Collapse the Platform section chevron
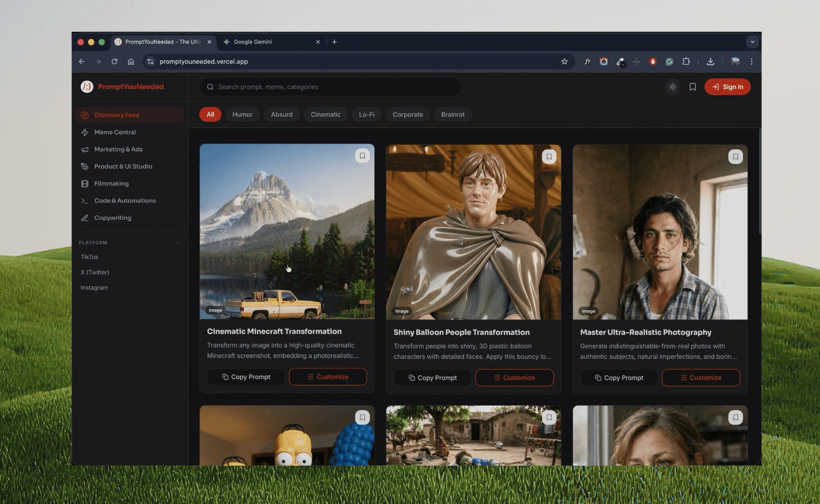Image resolution: width=820 pixels, height=504 pixels. coord(178,243)
